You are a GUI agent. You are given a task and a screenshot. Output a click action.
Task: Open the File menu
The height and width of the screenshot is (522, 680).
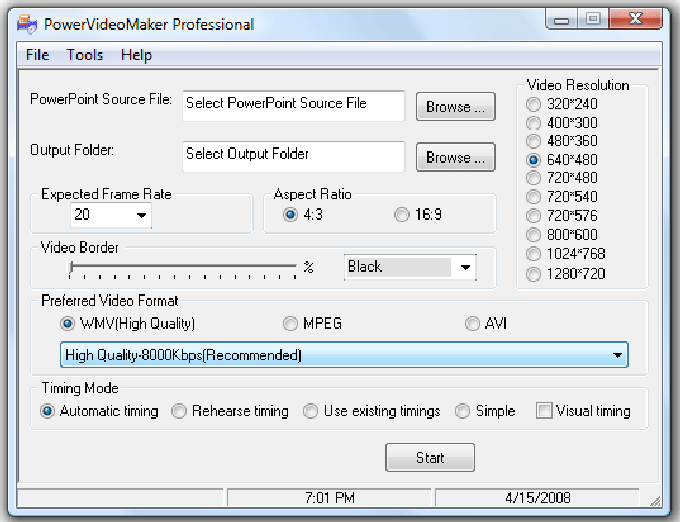point(37,55)
